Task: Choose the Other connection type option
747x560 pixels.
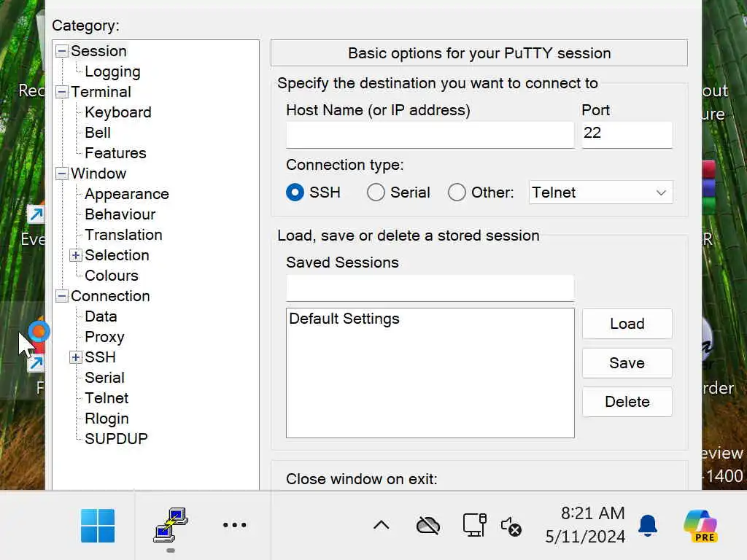Action: (457, 192)
